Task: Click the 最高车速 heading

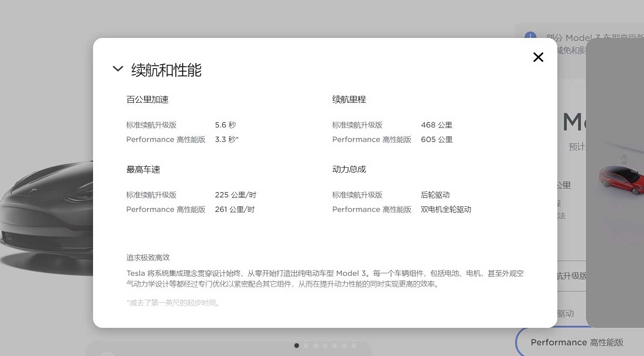Action: [143, 169]
